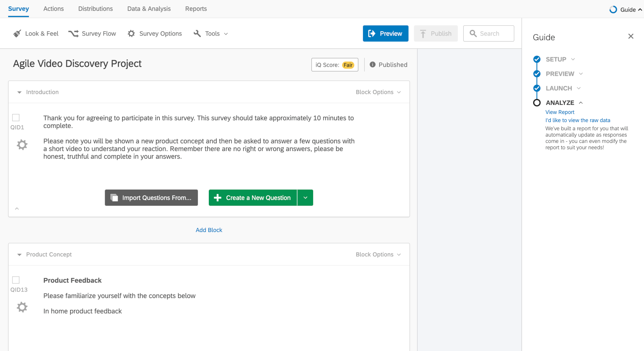Click the View Report link

tap(560, 112)
